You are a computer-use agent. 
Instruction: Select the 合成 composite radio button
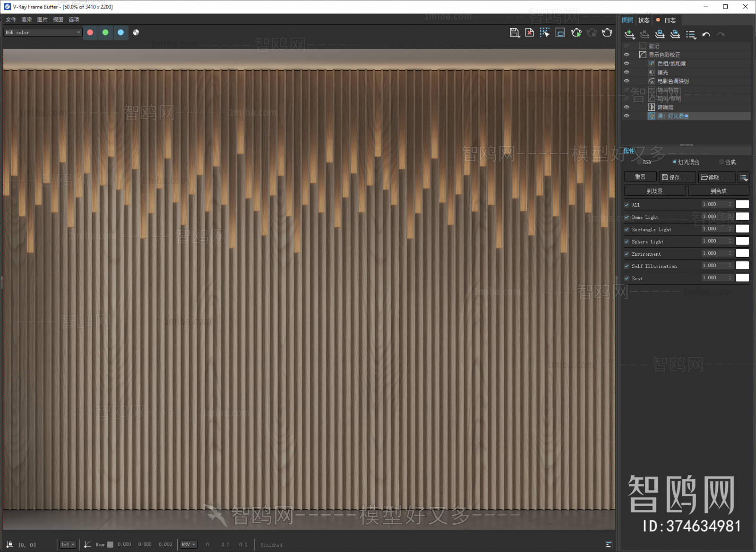[x=721, y=162]
